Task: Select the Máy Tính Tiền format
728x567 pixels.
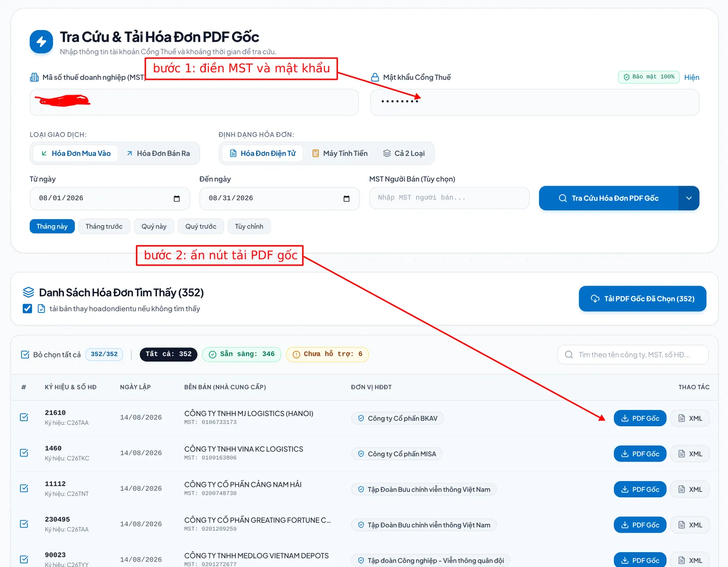Action: coord(340,153)
